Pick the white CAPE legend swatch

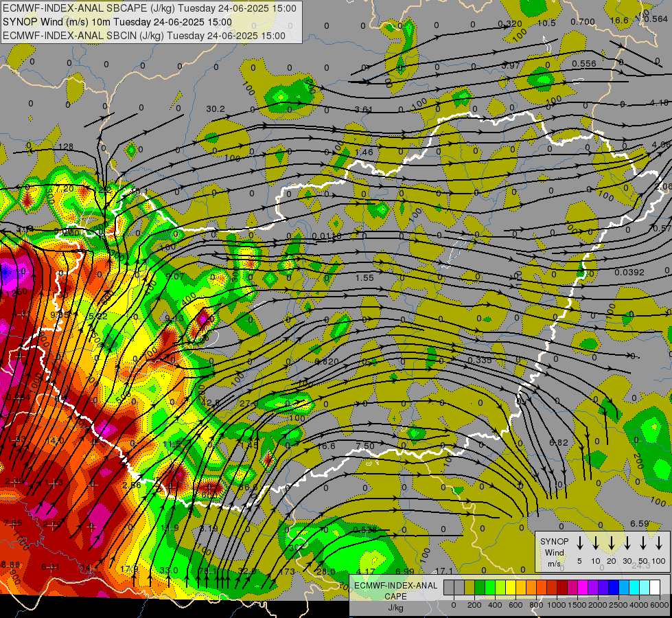pyautogui.click(x=655, y=587)
